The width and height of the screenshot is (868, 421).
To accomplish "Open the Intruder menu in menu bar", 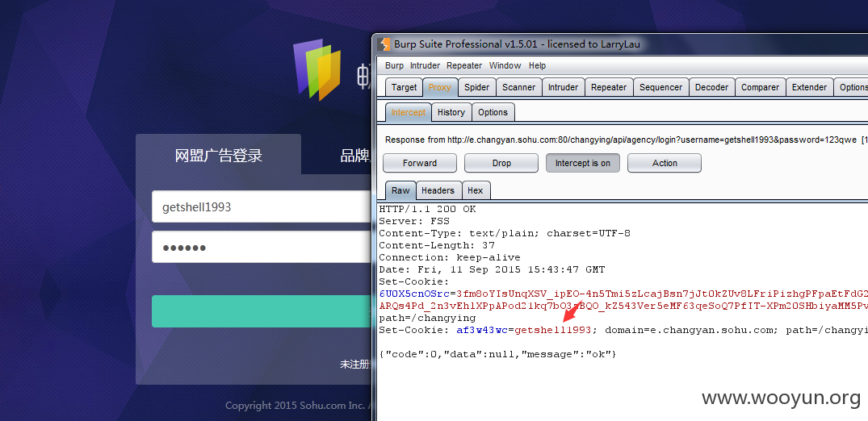I will 425,65.
